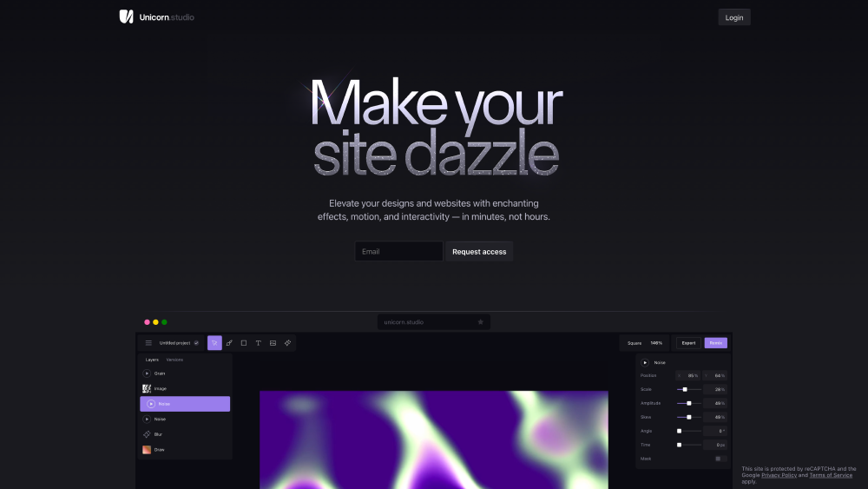The image size is (868, 489).
Task: Click the Request access button
Action: [479, 251]
